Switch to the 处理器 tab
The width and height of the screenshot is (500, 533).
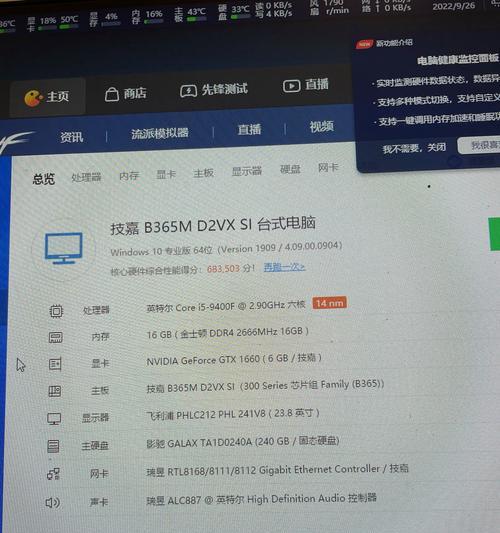tap(86, 177)
